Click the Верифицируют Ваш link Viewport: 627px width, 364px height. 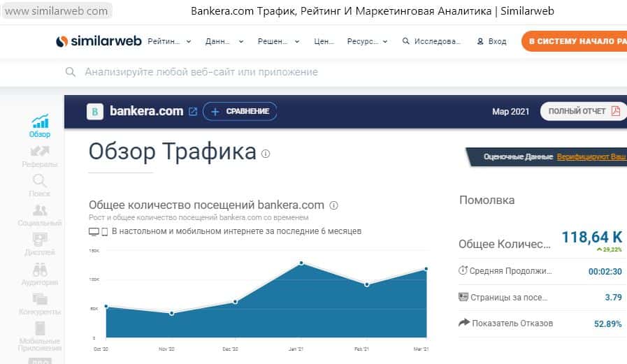pyautogui.click(x=591, y=156)
